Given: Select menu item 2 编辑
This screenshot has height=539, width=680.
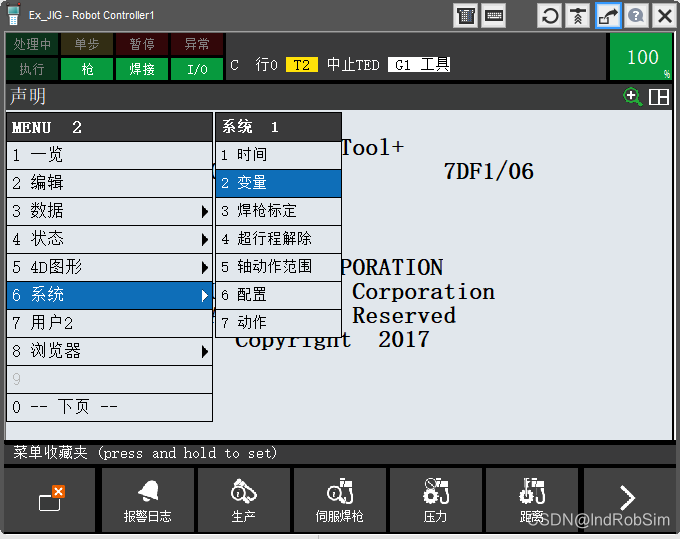Looking at the screenshot, I should coord(109,183).
